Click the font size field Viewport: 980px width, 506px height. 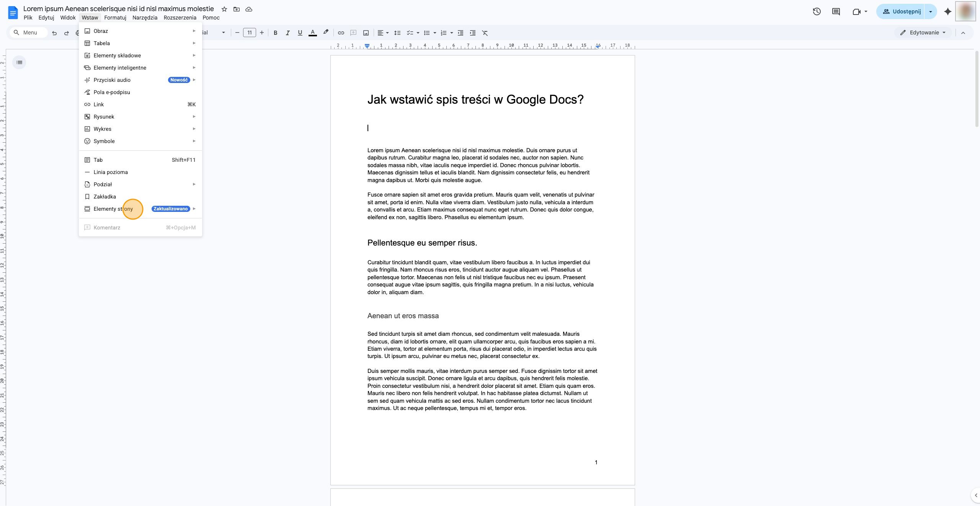click(x=250, y=33)
